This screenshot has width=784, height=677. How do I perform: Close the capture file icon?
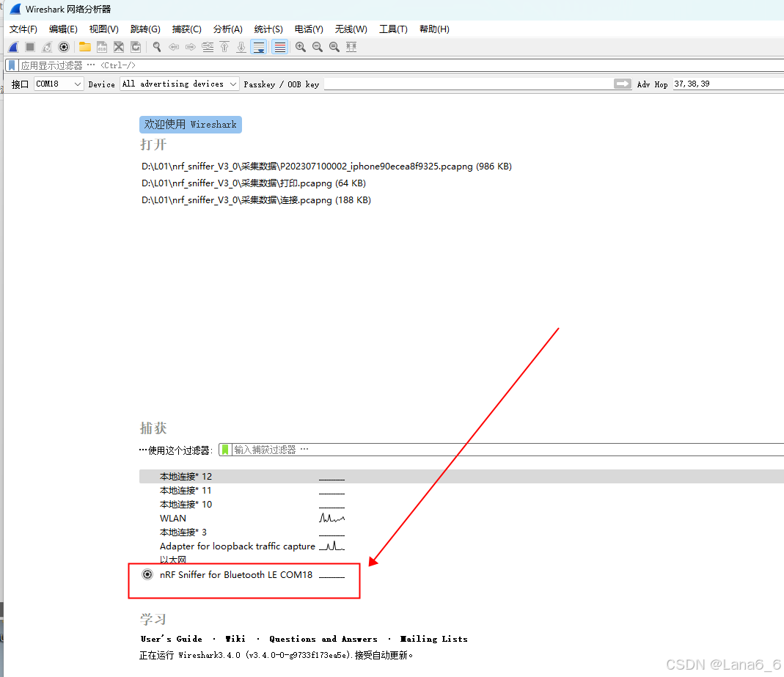[x=119, y=47]
